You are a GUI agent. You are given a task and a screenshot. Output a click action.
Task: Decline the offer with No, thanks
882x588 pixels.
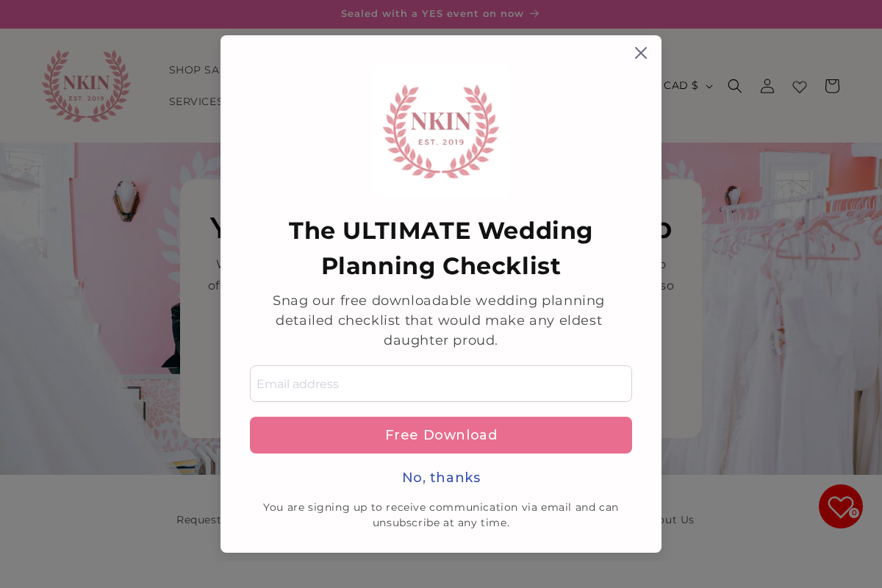pos(441,478)
